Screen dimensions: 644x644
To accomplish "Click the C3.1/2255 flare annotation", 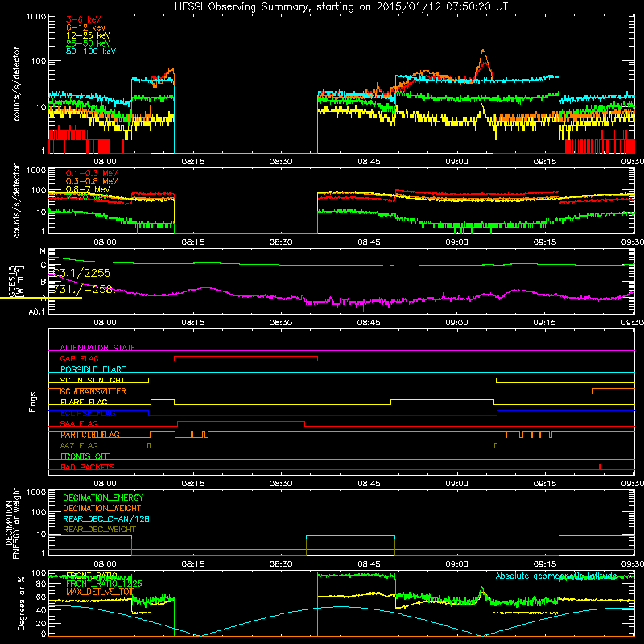I will 82,273.
